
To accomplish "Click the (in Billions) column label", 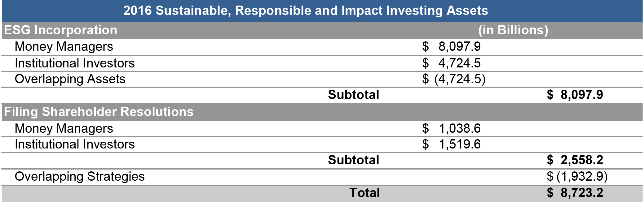I will pyautogui.click(x=513, y=30).
